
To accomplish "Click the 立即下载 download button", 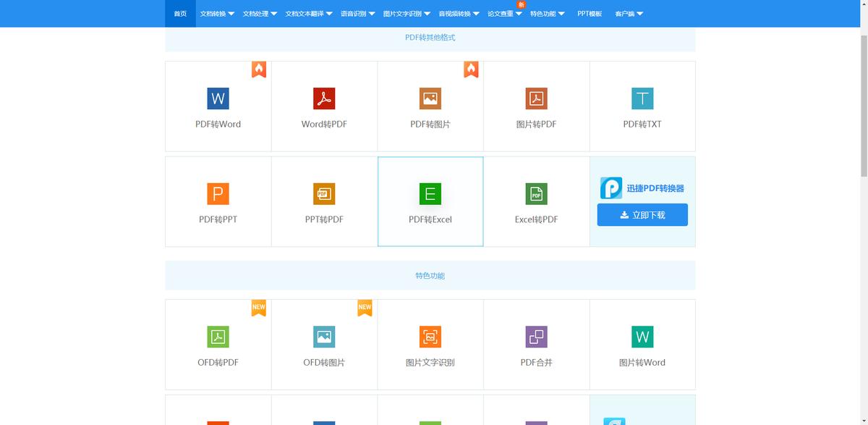I will coord(642,215).
